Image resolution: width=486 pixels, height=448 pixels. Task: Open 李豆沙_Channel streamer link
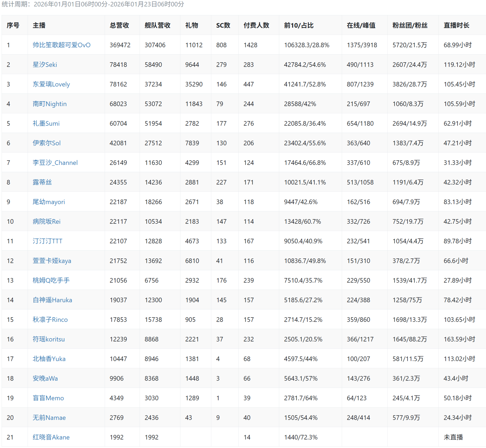[x=55, y=162]
